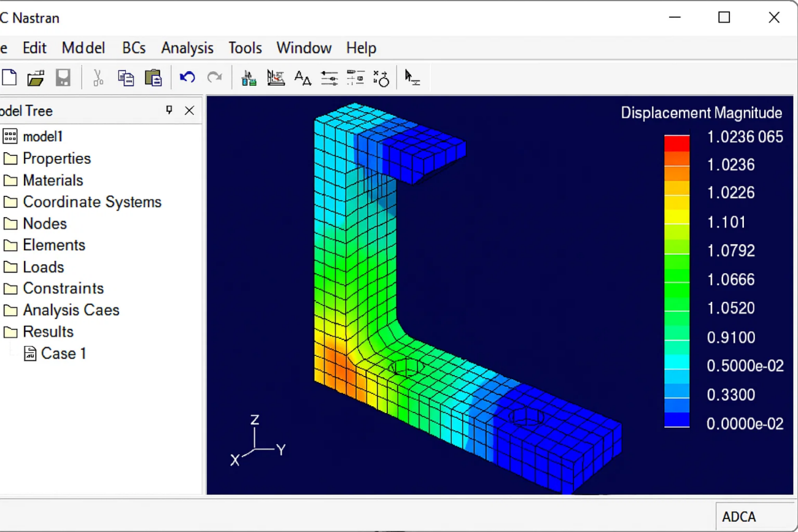Select the model1 root item

(x=42, y=136)
